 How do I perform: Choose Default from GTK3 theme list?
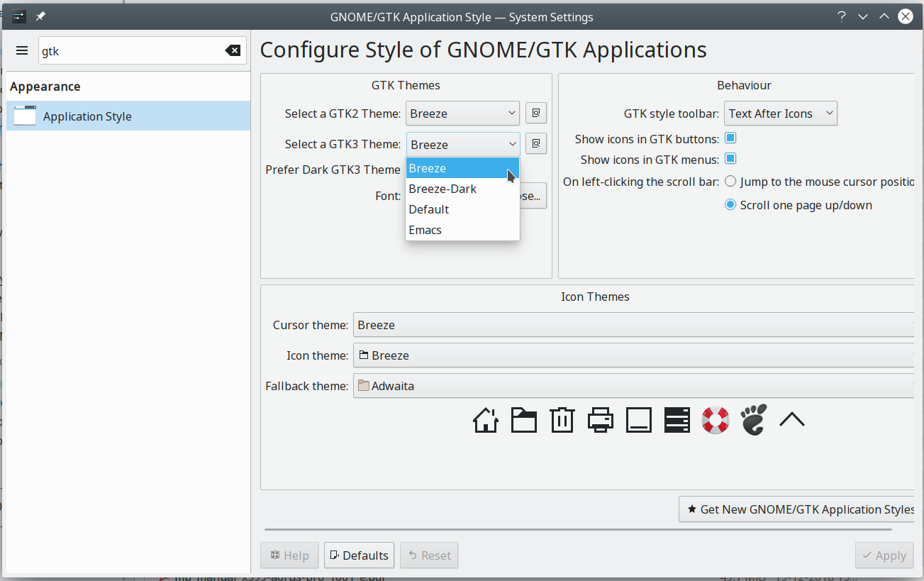point(462,209)
